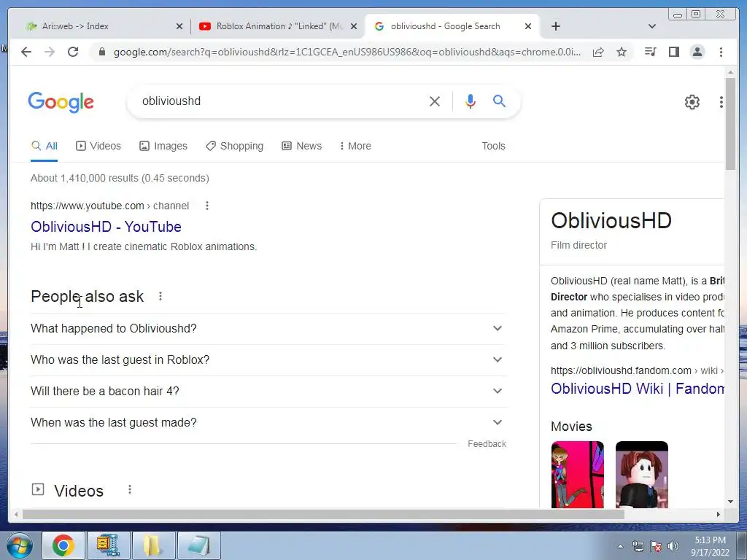This screenshot has height=560, width=747.
Task: Open the ObliviousHD - YouTube result link
Action: 106,227
